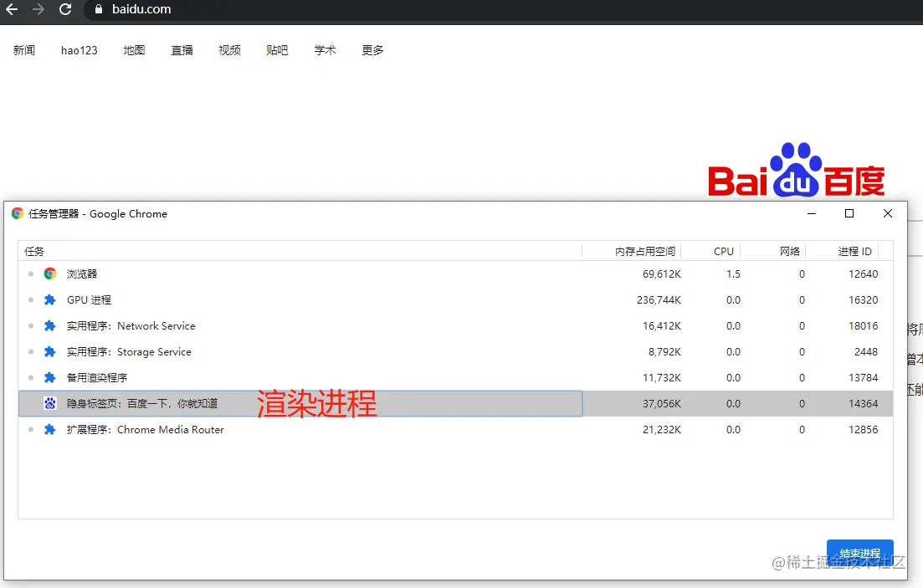Open the 新闻 link
The height and width of the screenshot is (588, 923).
[24, 51]
